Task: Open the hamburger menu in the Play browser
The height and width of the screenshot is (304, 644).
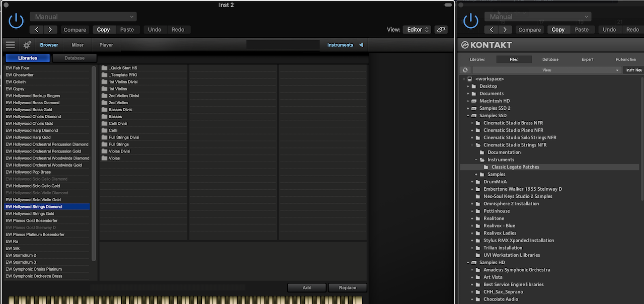Action: tap(10, 45)
